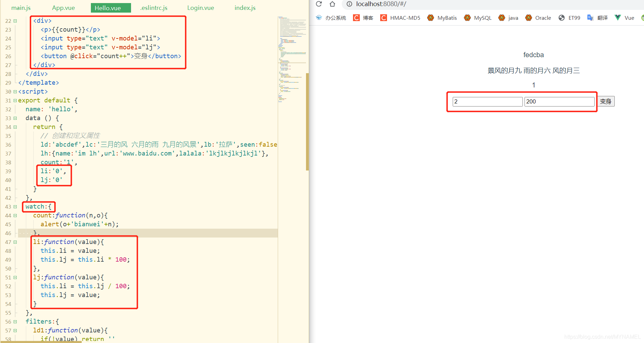Image resolution: width=644 pixels, height=343 pixels.
Task: Click the name: 'hello' code line
Action: tap(51, 109)
